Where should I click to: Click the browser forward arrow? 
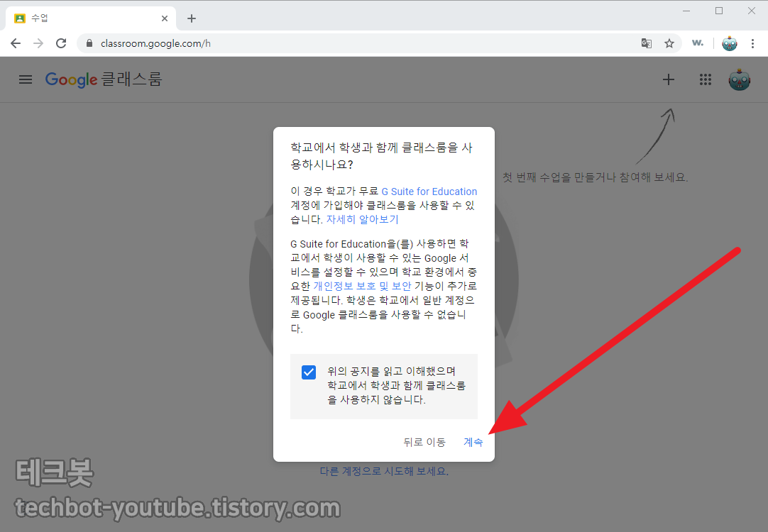click(38, 43)
